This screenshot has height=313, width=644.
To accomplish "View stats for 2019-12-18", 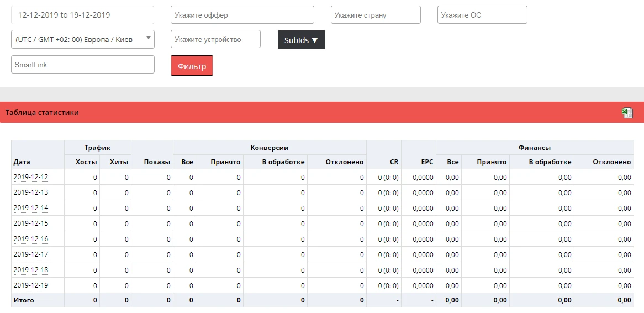I will pos(31,270).
